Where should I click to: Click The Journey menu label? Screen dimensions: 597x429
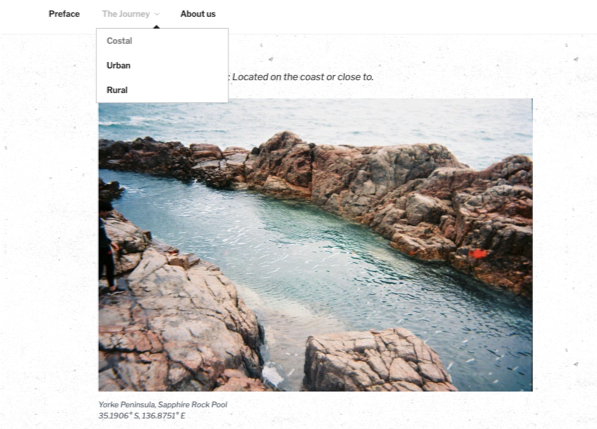[126, 14]
